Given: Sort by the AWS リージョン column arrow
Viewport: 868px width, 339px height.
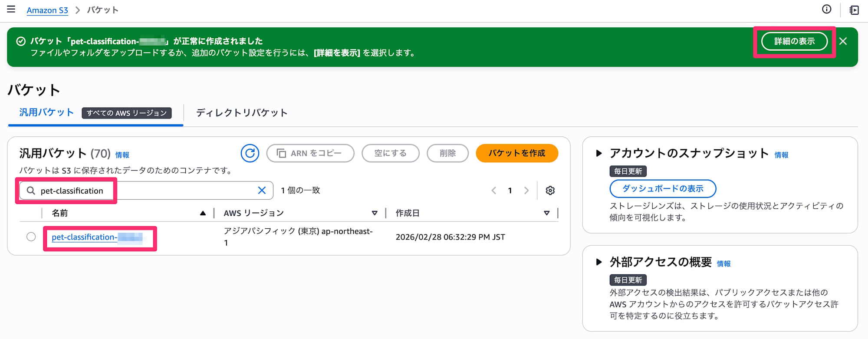Looking at the screenshot, I should (x=375, y=213).
